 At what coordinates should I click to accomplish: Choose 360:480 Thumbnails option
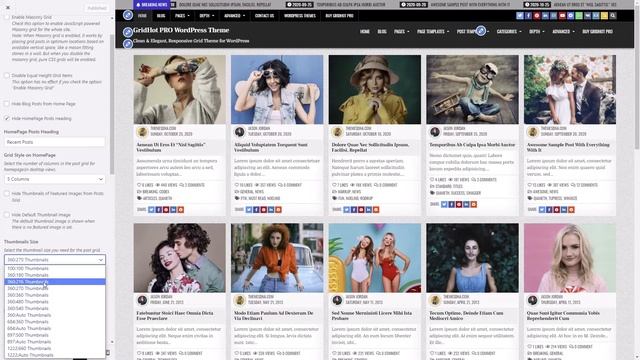pyautogui.click(x=55, y=302)
